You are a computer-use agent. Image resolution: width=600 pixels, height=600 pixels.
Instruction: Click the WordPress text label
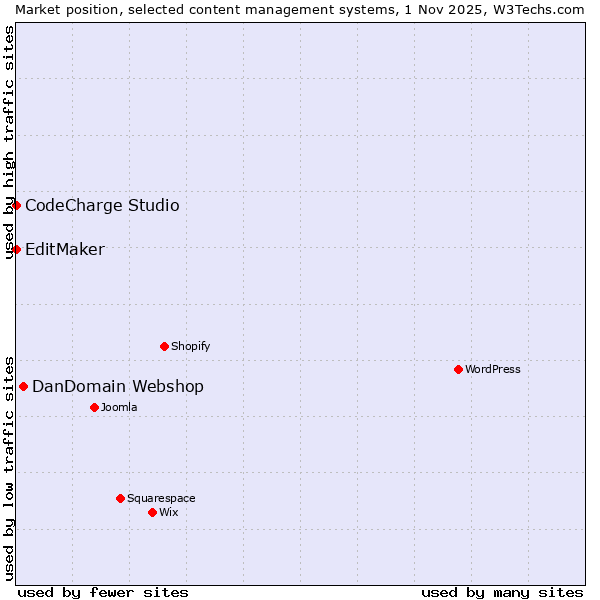click(x=493, y=370)
